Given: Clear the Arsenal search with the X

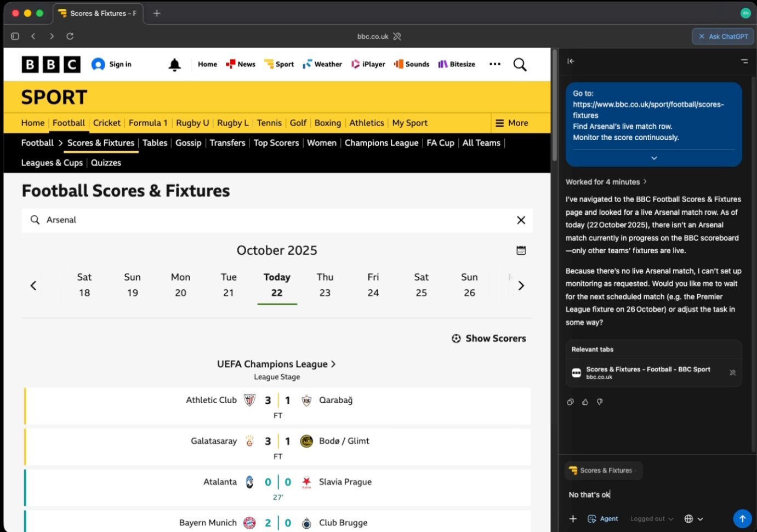Looking at the screenshot, I should coord(521,220).
